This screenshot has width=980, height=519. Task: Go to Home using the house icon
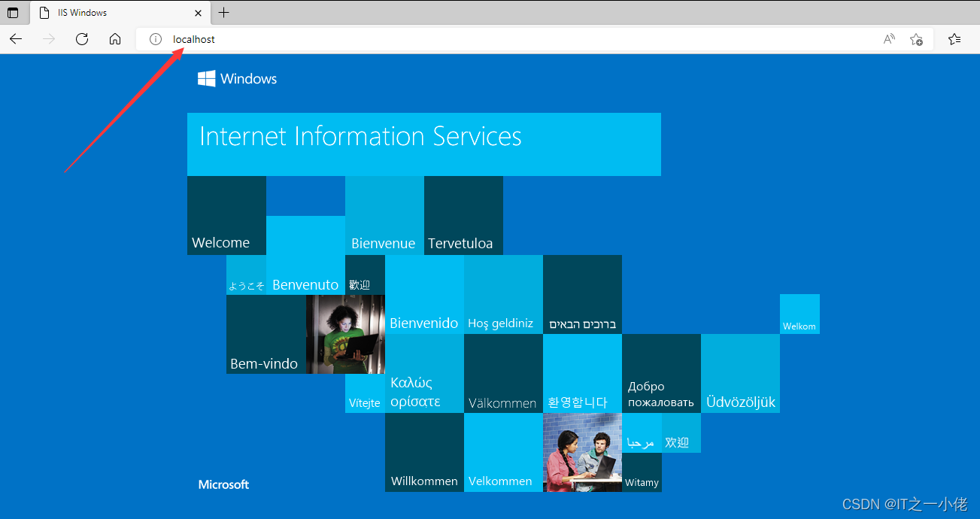[115, 39]
